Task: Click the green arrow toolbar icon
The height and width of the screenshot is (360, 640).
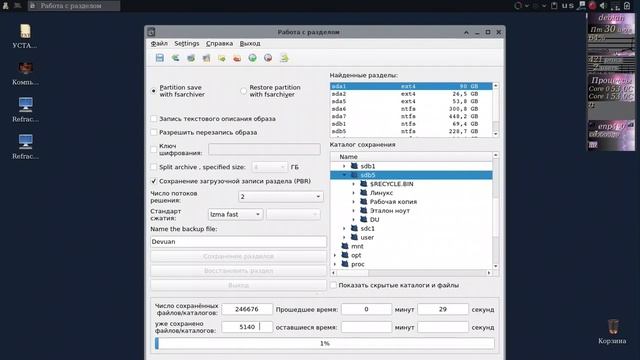Action: [176, 58]
